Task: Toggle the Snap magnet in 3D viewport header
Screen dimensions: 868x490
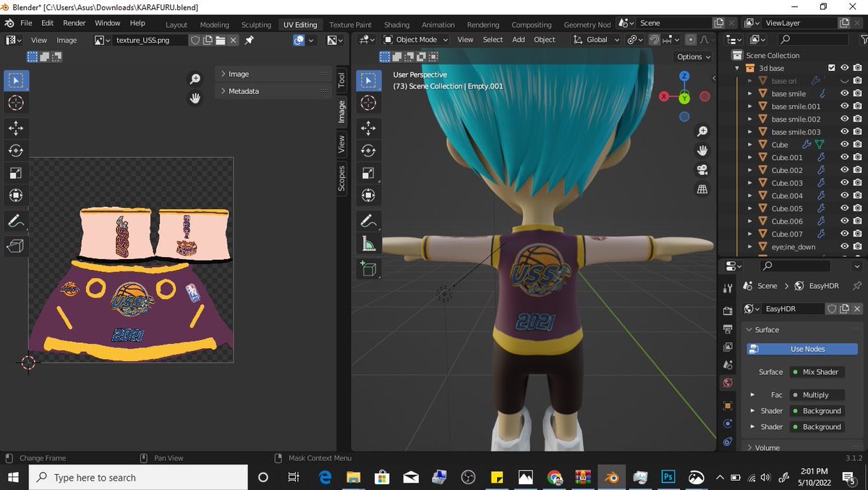Action: pos(654,40)
